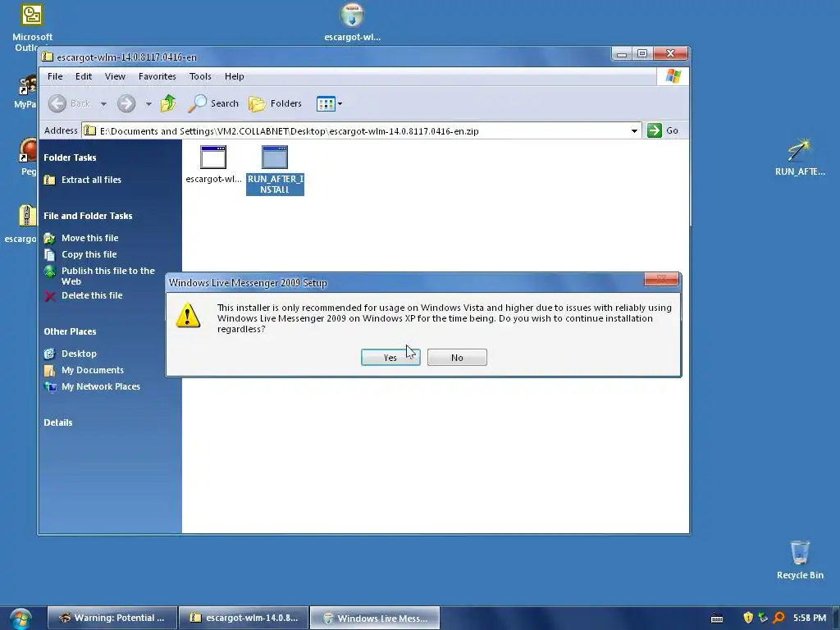Select the RUN_AFTE... desktop shortcut
The image size is (840, 630).
point(800,157)
